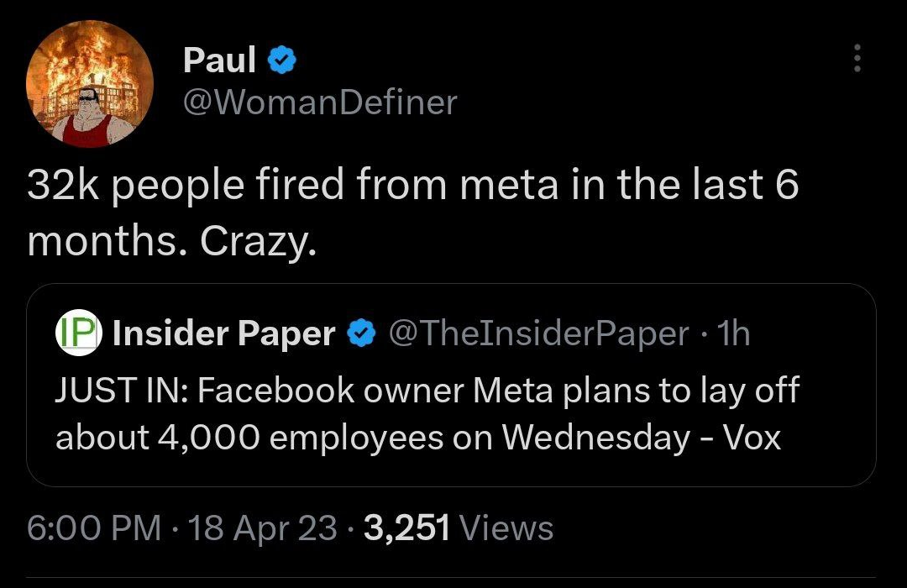The width and height of the screenshot is (907, 588).
Task: Click the @WomanDefiner handle
Action: (320, 102)
